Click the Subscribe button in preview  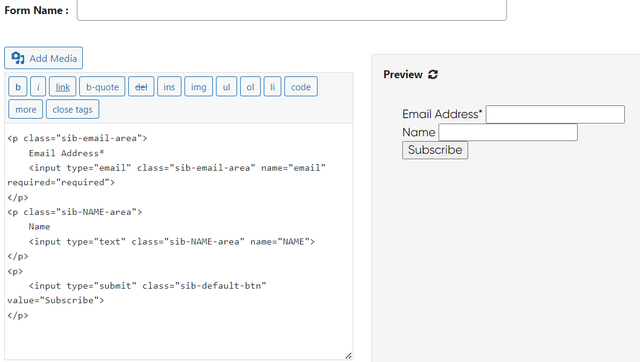435,150
